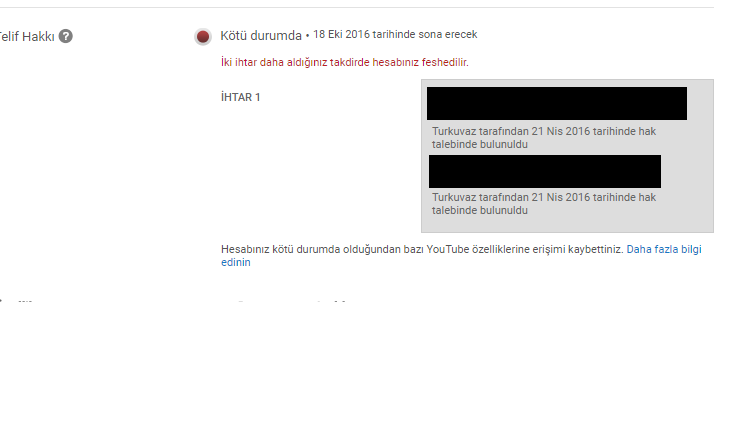Click the cut-off text below the notice
Screen dimensions: 749x437
[291, 302]
